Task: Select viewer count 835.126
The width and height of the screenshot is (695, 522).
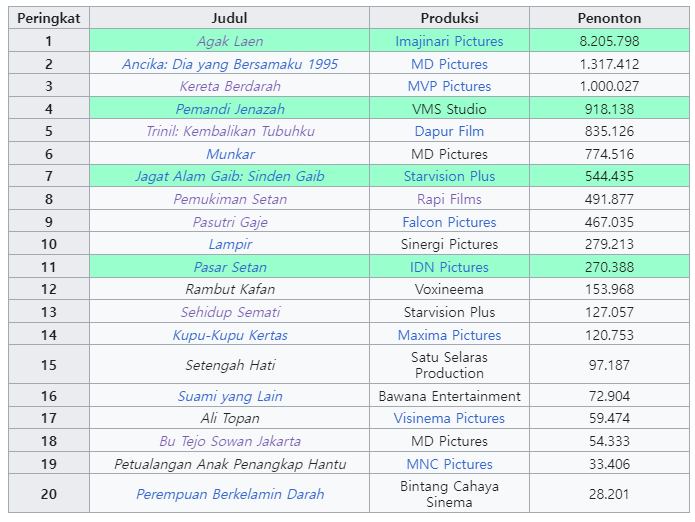Action: [609, 131]
